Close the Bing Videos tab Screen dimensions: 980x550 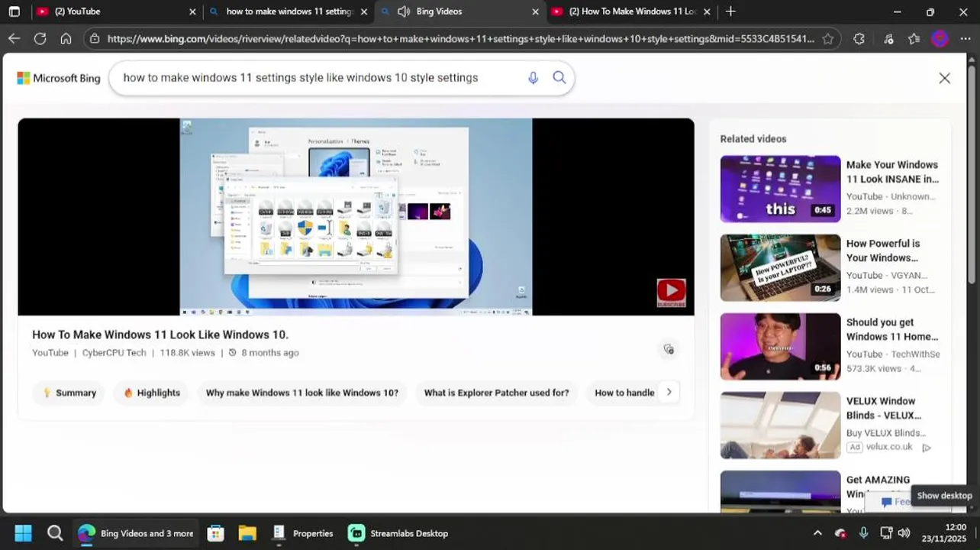(535, 11)
